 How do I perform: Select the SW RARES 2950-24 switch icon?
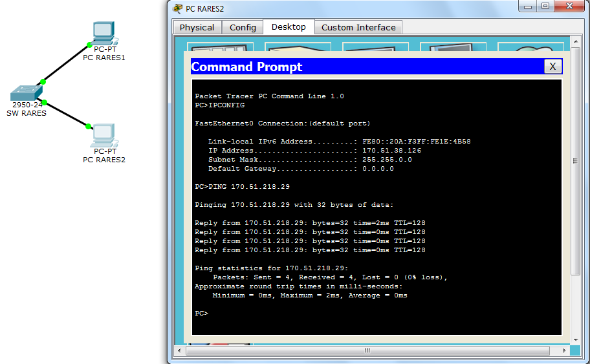(x=26, y=93)
